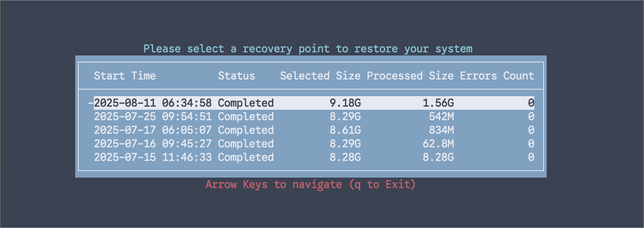Click the Start Time column header
The width and height of the screenshot is (644, 228).
[125, 76]
